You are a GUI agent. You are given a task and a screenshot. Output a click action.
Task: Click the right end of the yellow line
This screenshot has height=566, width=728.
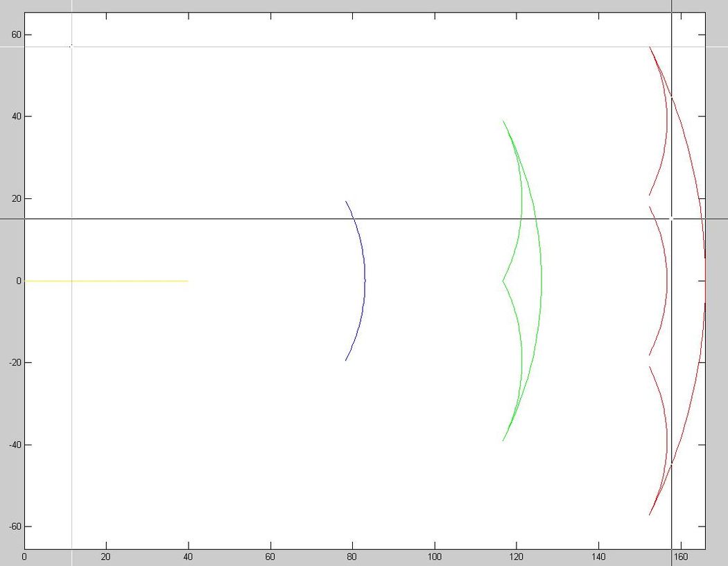click(x=187, y=281)
